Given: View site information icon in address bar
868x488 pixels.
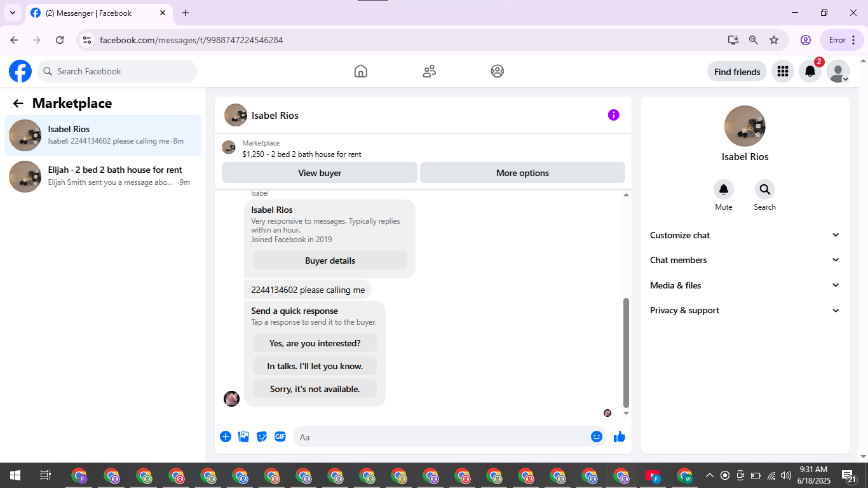Looking at the screenshot, I should point(88,40).
